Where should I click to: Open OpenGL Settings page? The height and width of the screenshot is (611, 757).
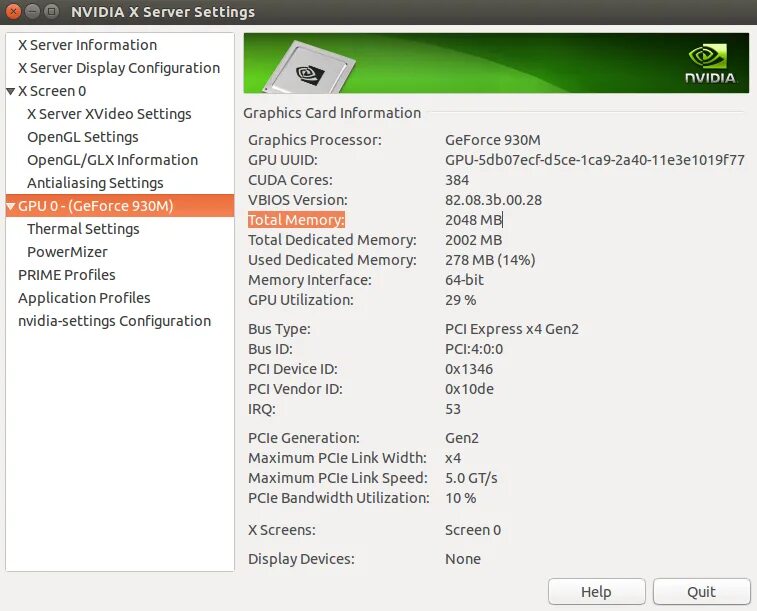pyautogui.click(x=83, y=137)
